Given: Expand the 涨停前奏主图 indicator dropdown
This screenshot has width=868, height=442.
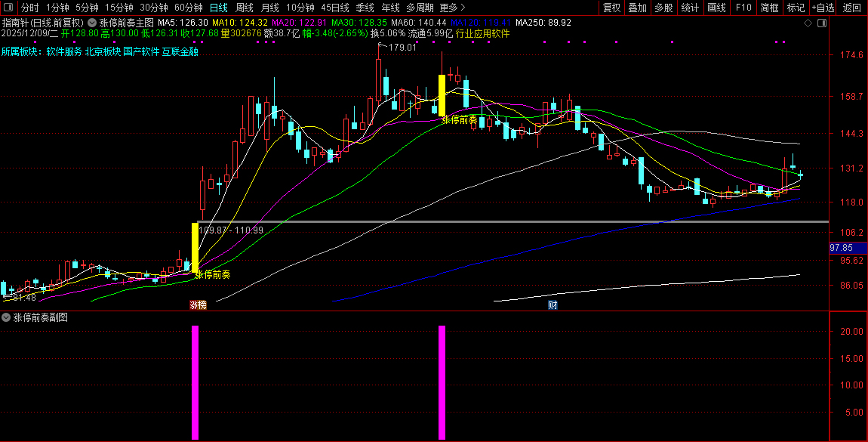Looking at the screenshot, I should tap(93, 23).
